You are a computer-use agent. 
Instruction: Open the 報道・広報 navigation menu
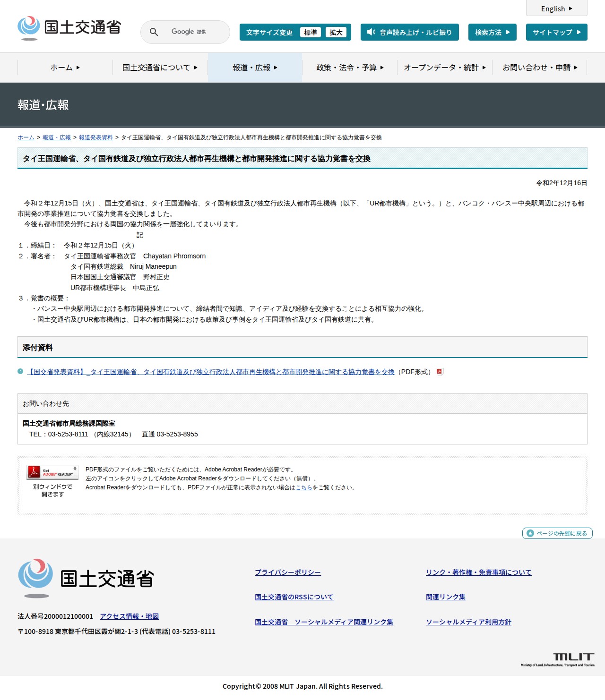(255, 68)
